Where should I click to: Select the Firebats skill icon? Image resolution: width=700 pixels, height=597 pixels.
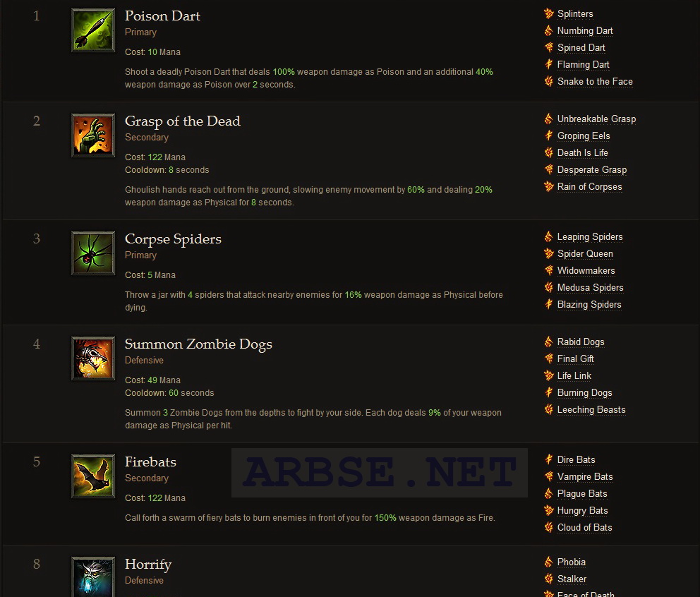(x=93, y=476)
